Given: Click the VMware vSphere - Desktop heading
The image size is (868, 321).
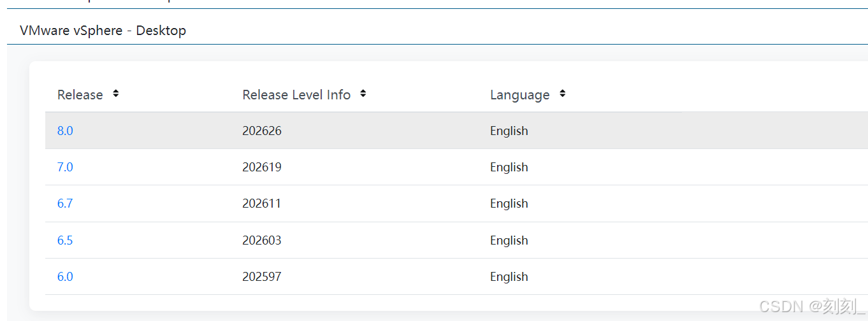Looking at the screenshot, I should tap(103, 30).
